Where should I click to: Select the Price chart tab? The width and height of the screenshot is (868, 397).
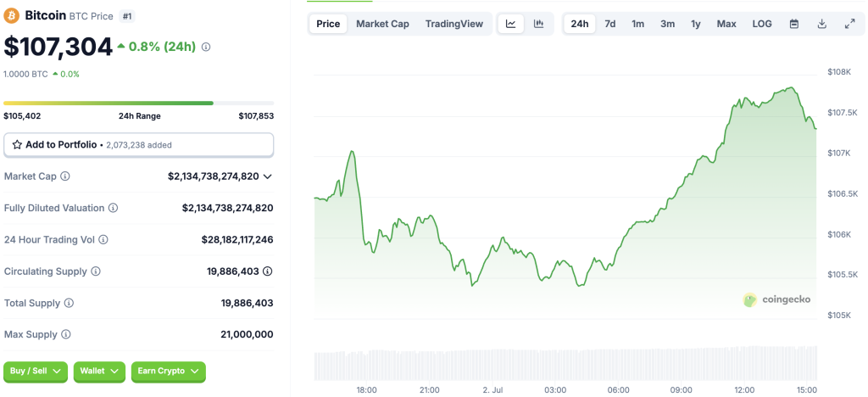(x=328, y=24)
